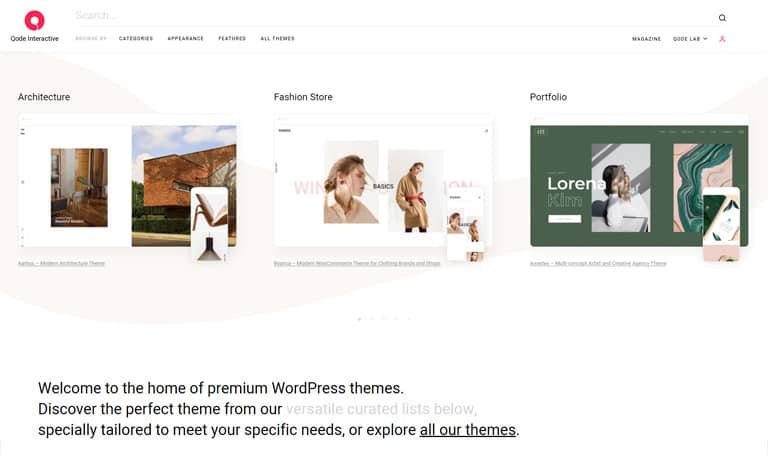768x463 pixels.
Task: Open the user account icon
Action: [722, 39]
